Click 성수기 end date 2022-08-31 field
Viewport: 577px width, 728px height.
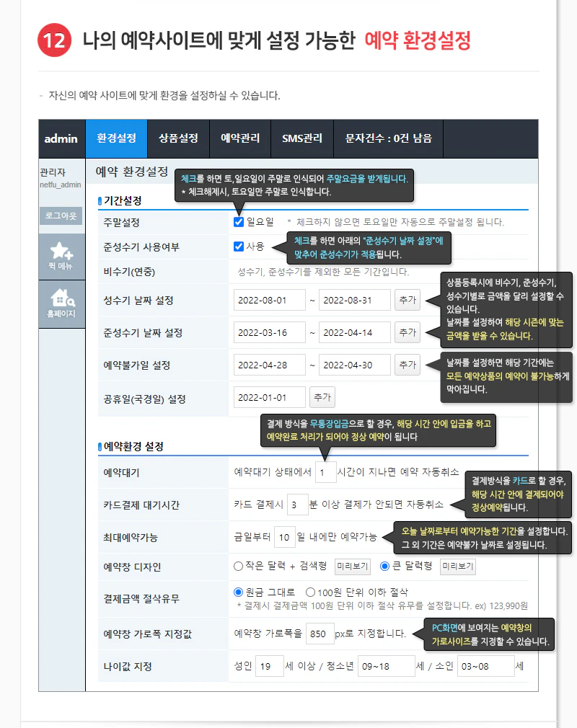(354, 300)
